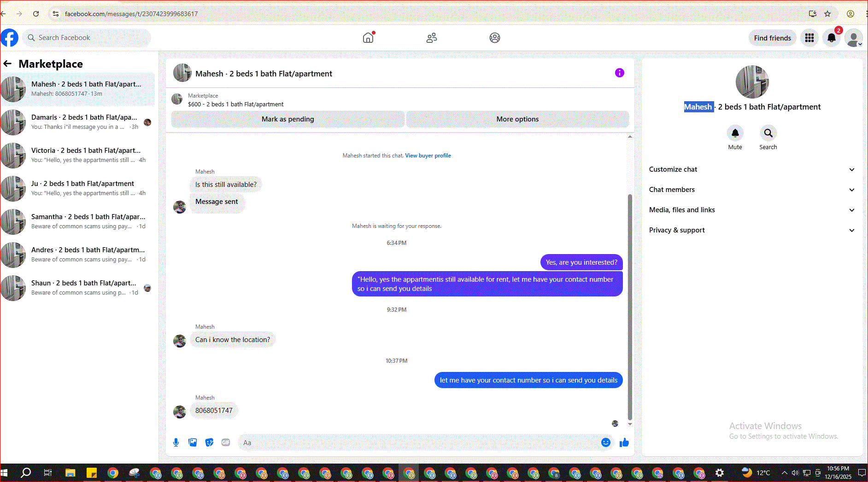This screenshot has height=482, width=868.
Task: Open Settings gear in the taskbar
Action: pyautogui.click(x=720, y=473)
